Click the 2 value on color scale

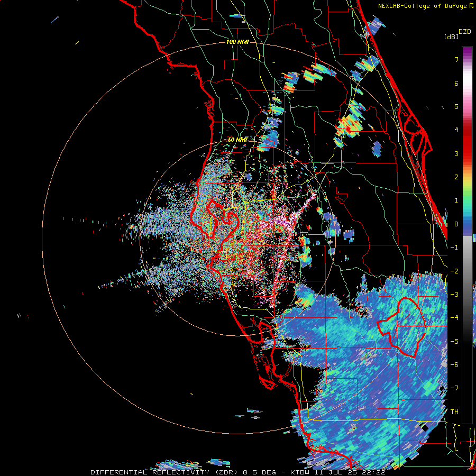(456, 177)
